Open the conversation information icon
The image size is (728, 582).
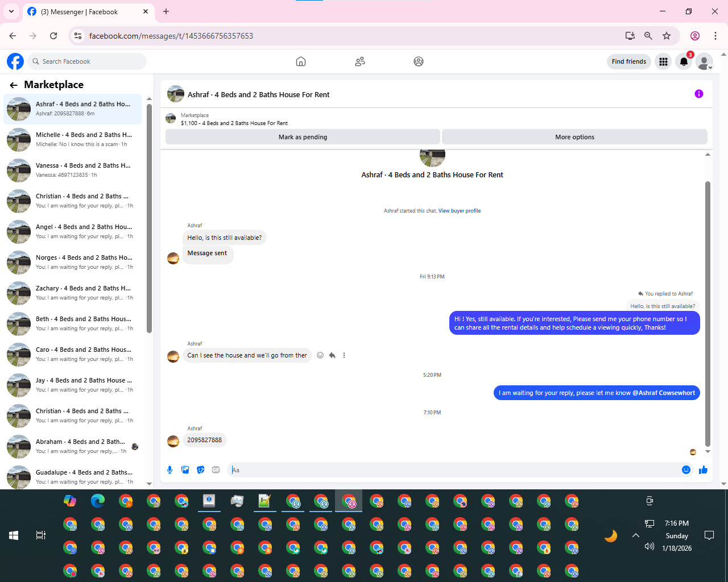point(699,94)
